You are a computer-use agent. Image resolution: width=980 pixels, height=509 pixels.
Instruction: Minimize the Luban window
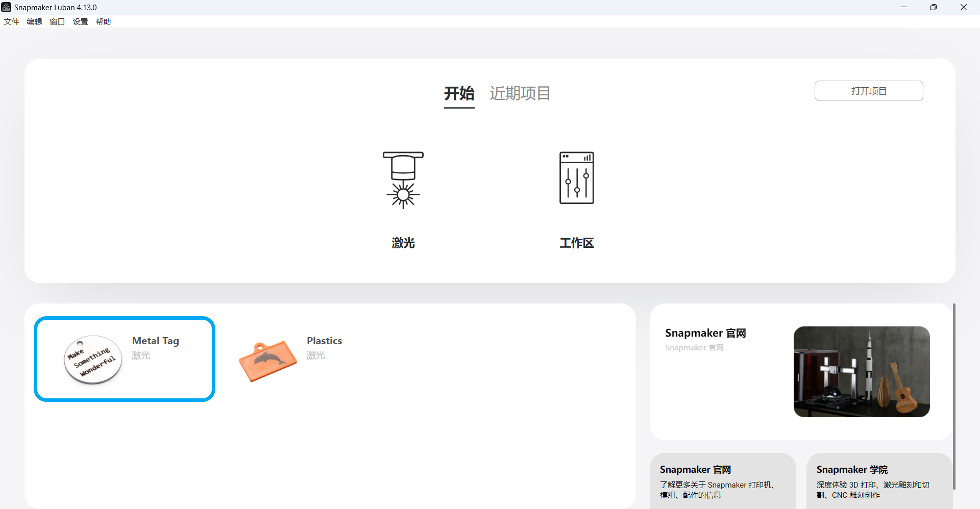tap(904, 7)
